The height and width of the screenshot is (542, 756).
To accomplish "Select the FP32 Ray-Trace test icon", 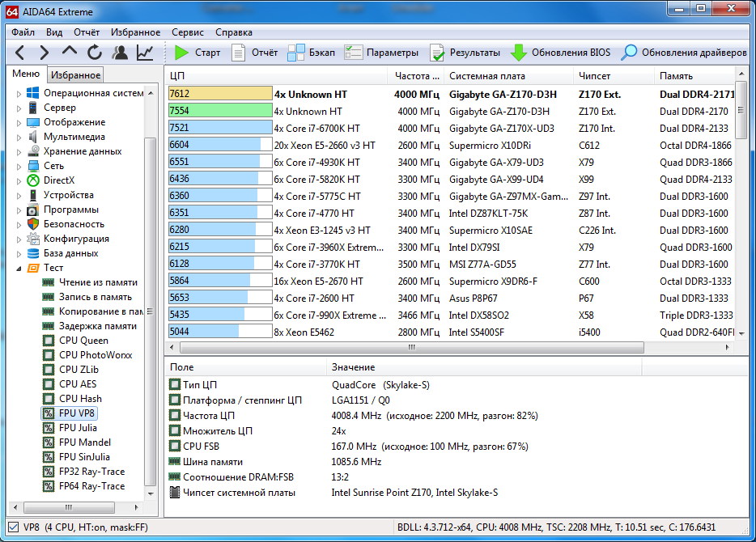I will point(49,472).
